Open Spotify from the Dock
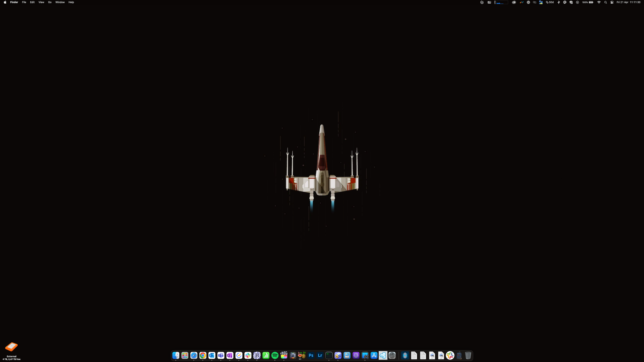Viewport: 644px width, 362px height. (x=275, y=355)
